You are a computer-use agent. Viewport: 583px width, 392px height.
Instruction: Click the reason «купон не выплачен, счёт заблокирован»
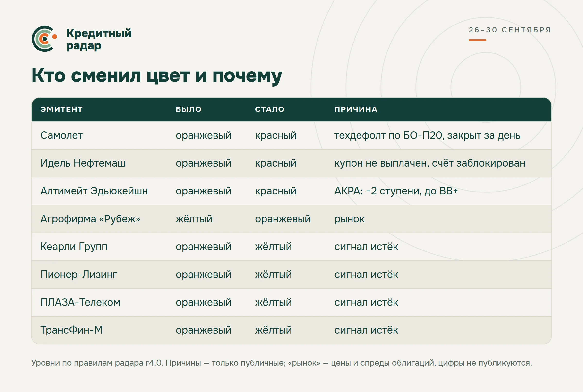click(430, 163)
